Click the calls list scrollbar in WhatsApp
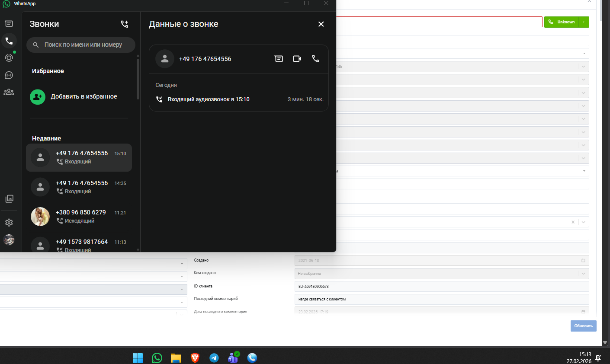This screenshot has width=610, height=364. tap(138, 79)
